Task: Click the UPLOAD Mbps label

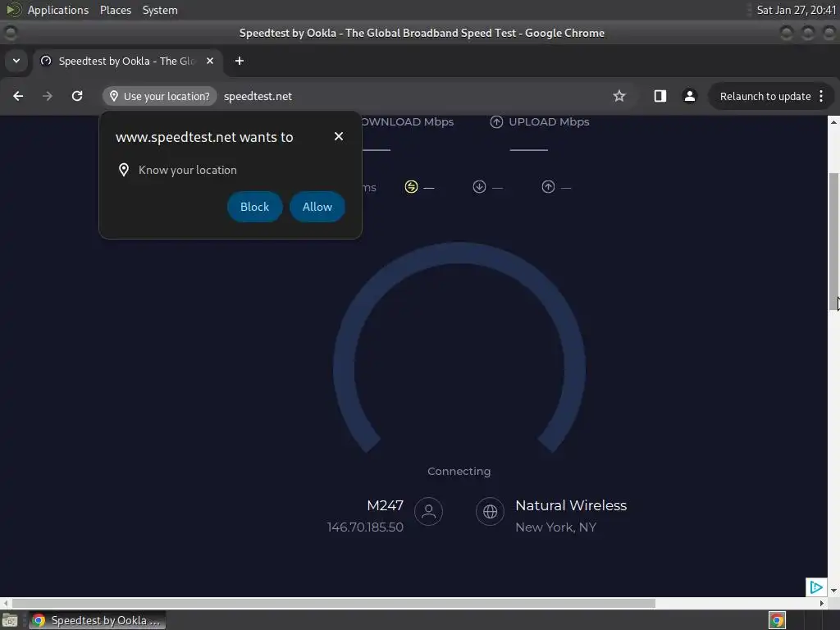Action: 549,121
